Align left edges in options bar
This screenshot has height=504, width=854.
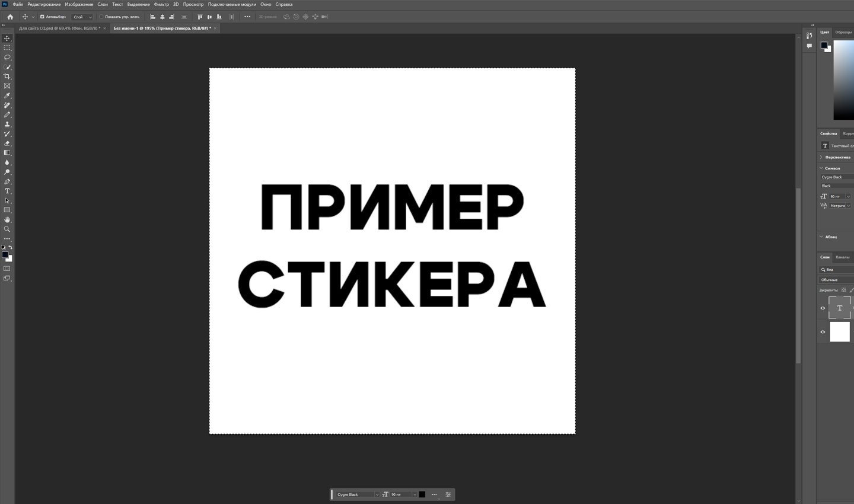coord(152,17)
